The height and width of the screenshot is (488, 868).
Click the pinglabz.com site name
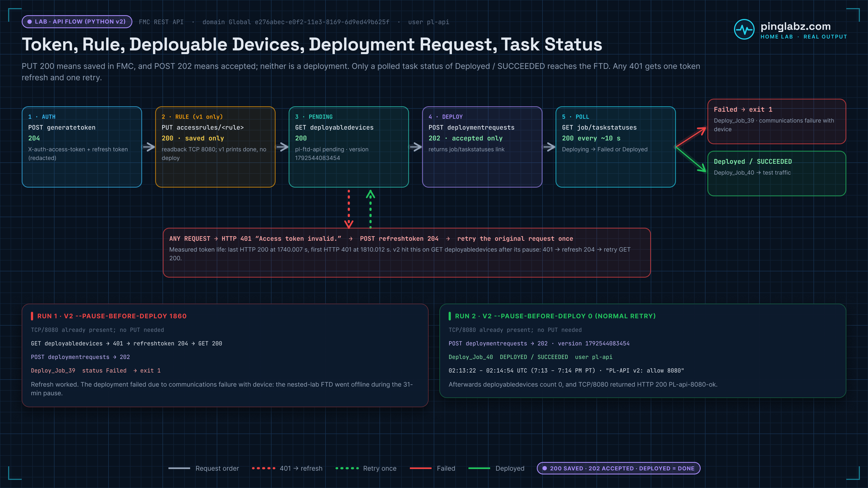coord(795,26)
